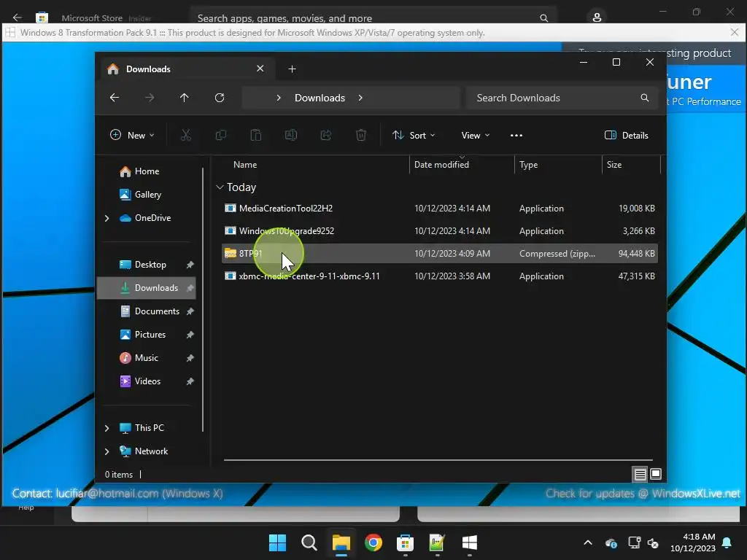Go forward in File Explorer

(150, 98)
